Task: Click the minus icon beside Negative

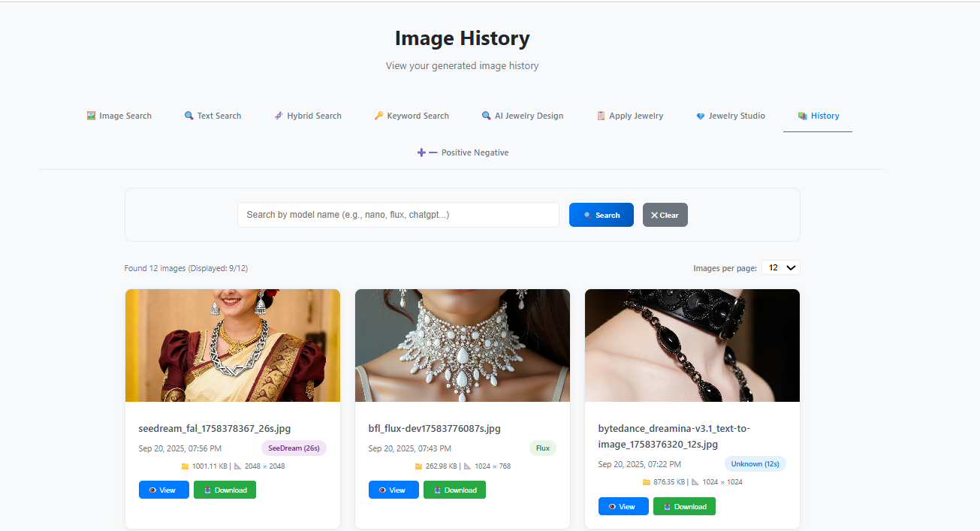Action: (433, 152)
